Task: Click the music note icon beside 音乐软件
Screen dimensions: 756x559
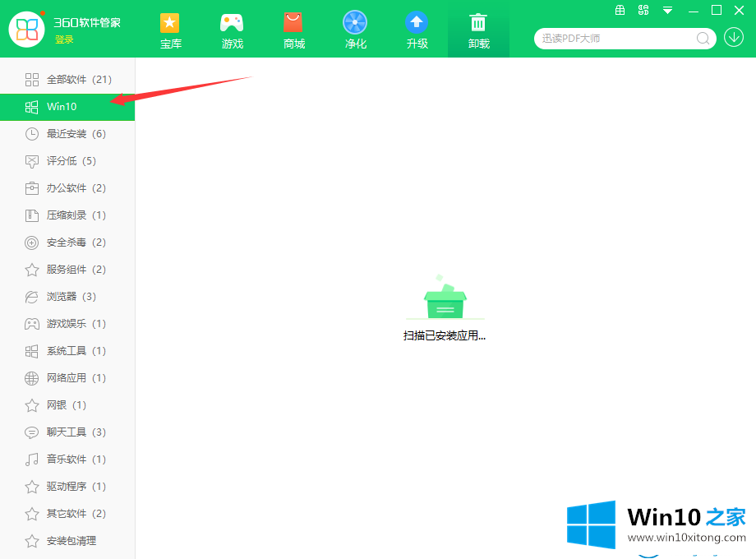Action: [x=32, y=460]
